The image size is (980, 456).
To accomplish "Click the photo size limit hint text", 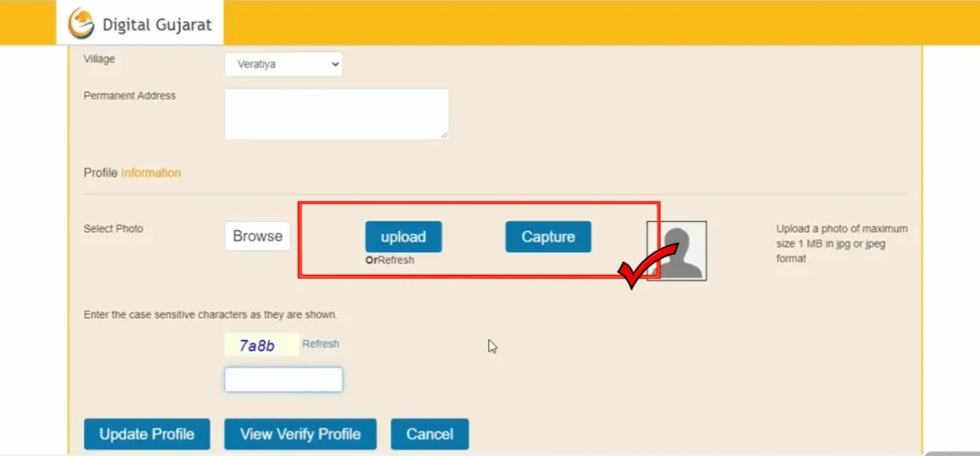I will [x=841, y=243].
